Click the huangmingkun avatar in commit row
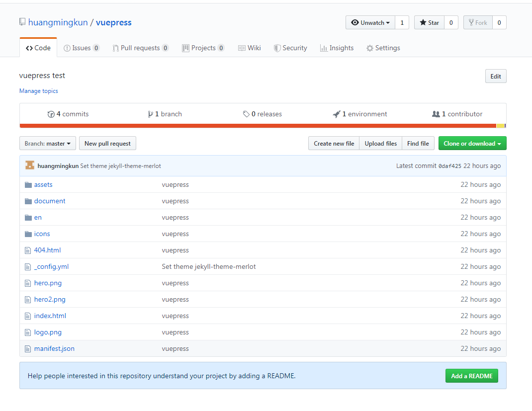Screen dimensions: 532x411 [30, 165]
